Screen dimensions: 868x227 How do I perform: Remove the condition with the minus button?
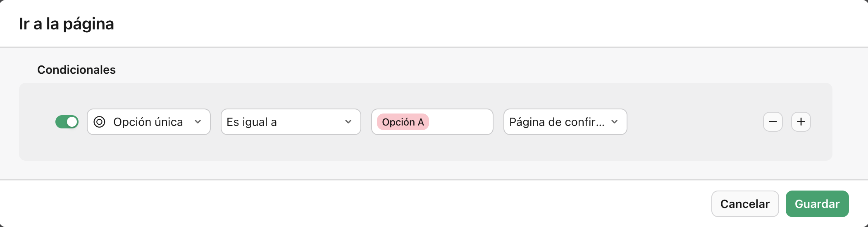[x=773, y=122]
